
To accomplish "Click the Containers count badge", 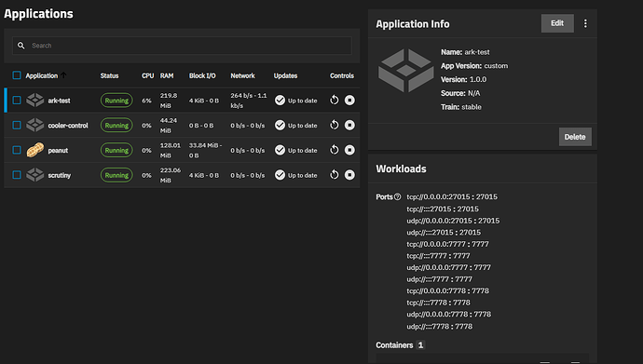I will click(420, 345).
